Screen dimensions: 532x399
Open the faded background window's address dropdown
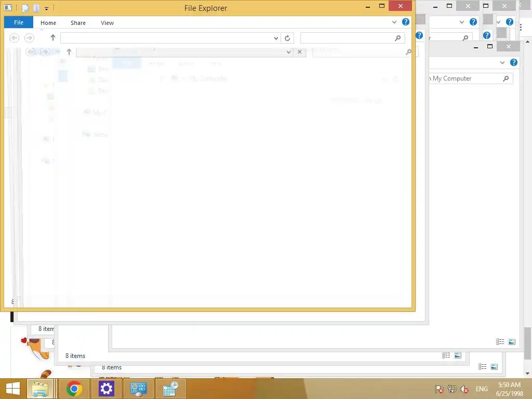click(288, 52)
